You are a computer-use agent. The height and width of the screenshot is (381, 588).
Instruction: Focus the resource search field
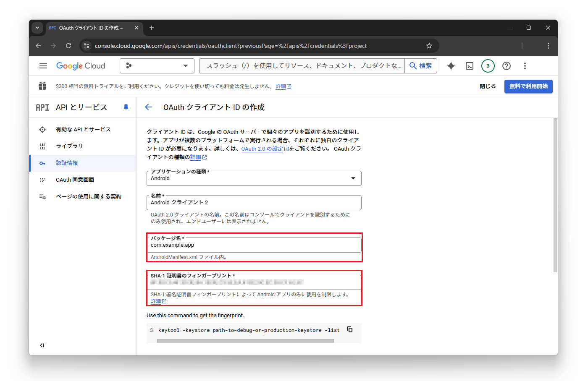(x=302, y=66)
